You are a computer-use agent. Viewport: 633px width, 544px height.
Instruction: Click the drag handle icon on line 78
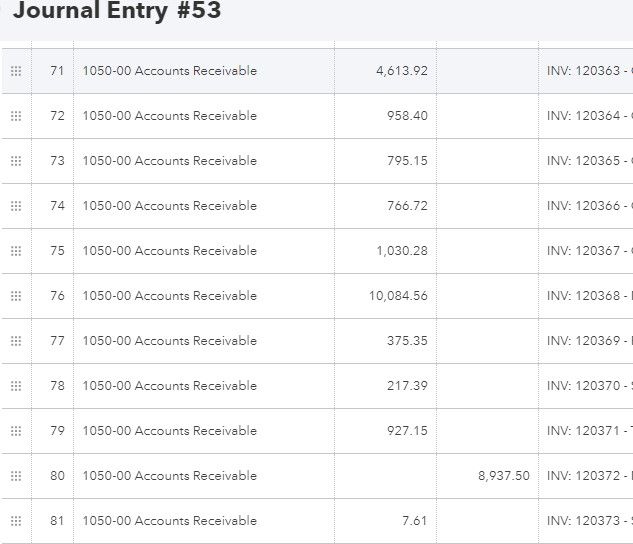coord(16,386)
